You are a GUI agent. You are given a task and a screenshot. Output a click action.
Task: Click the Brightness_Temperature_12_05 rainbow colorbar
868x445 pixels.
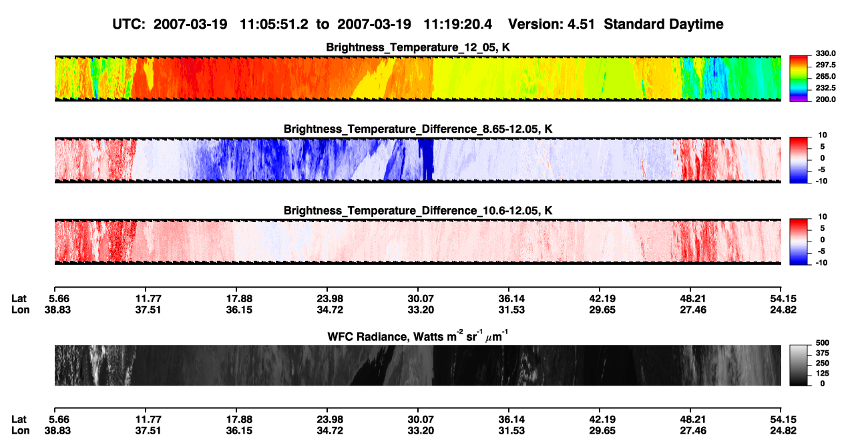pyautogui.click(x=800, y=78)
